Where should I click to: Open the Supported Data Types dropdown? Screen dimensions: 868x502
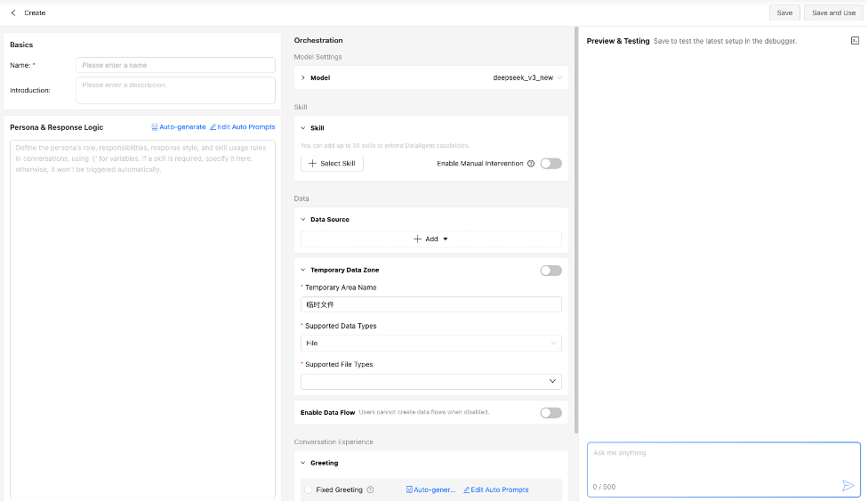pyautogui.click(x=430, y=343)
